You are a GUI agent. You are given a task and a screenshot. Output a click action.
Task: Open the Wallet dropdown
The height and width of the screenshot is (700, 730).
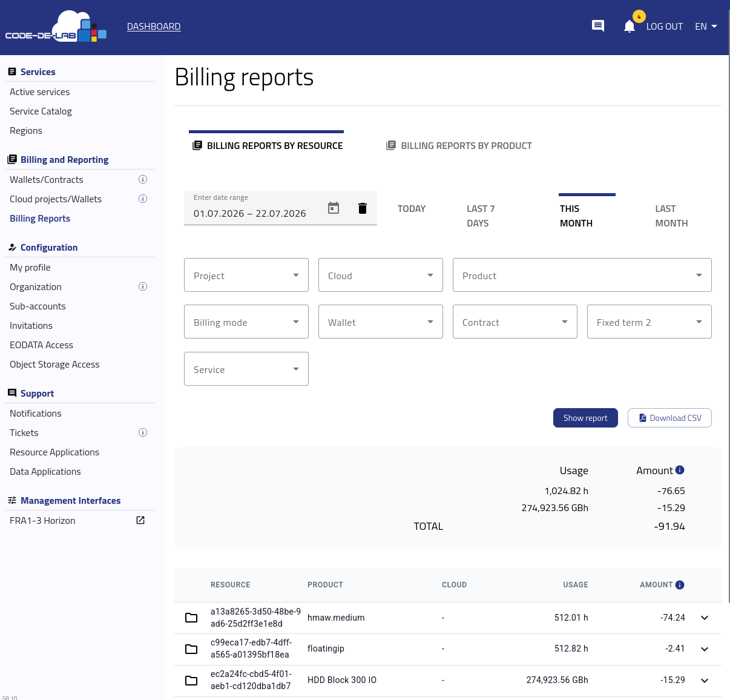pos(381,322)
